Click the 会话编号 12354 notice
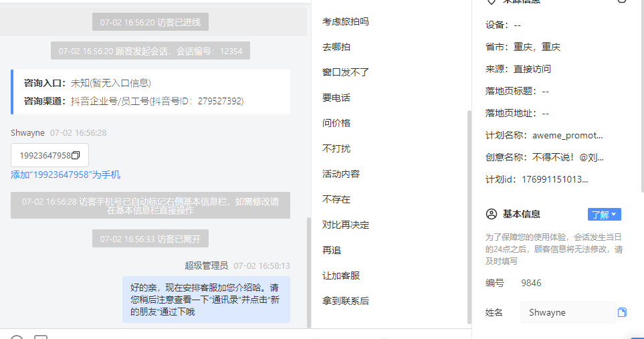Image resolution: width=644 pixels, height=339 pixels. point(150,51)
